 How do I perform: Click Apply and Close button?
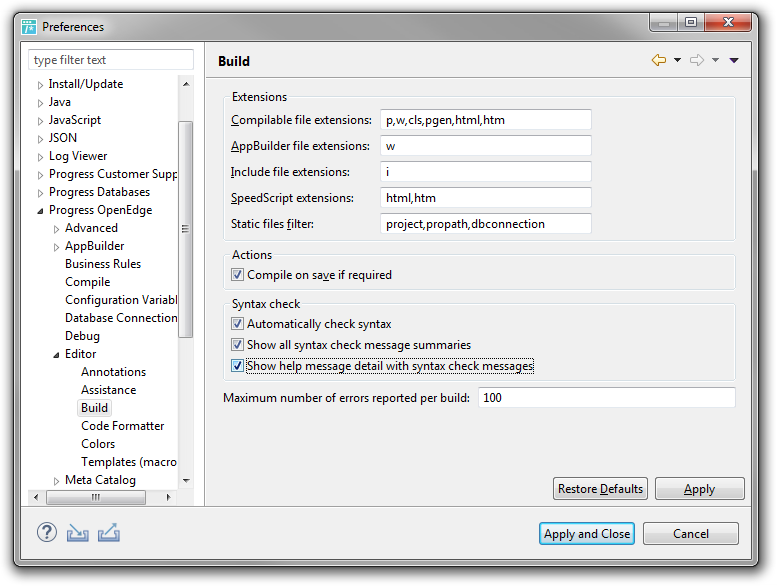pos(587,533)
